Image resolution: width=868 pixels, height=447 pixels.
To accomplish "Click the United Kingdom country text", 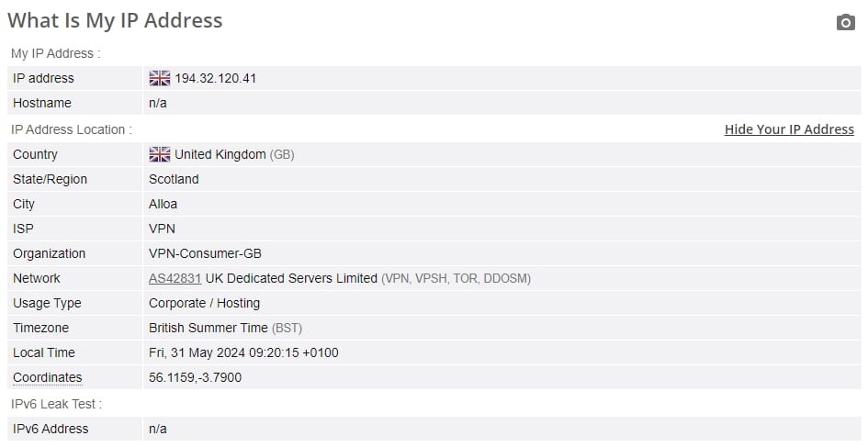I will point(220,154).
